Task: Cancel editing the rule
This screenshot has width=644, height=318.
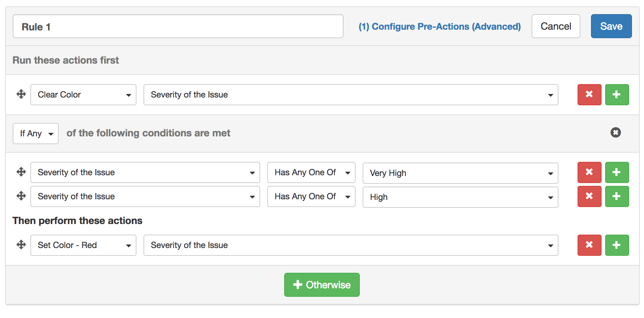Action: tap(556, 26)
